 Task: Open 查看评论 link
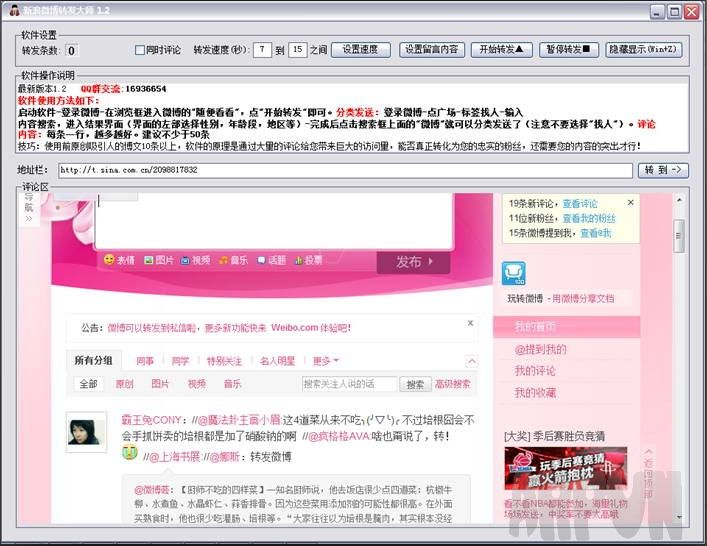(x=580, y=204)
